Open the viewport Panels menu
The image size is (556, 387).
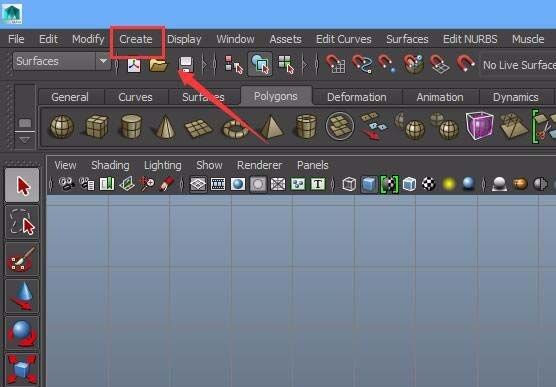[x=313, y=165]
